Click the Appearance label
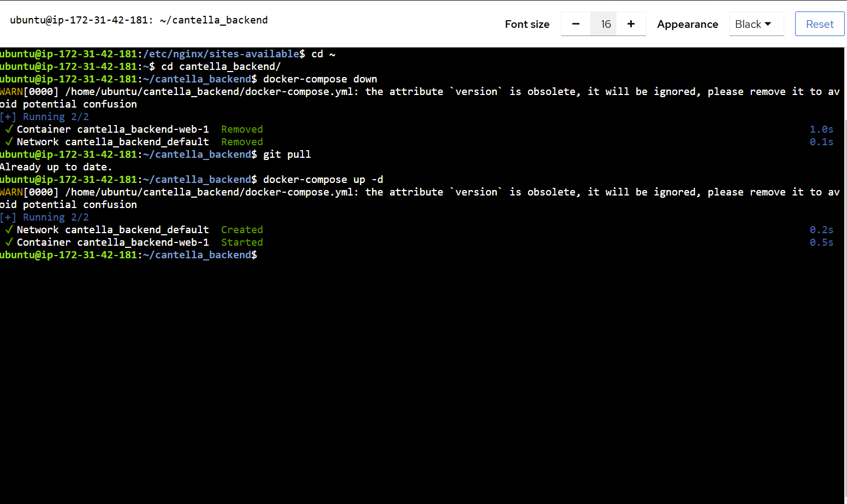Viewport: 847px width, 504px height. pyautogui.click(x=688, y=24)
